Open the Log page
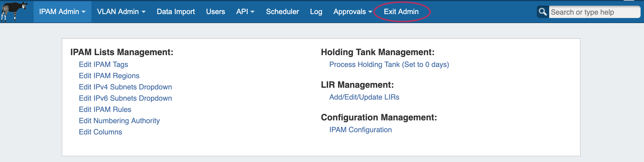644x162 pixels. click(x=316, y=12)
